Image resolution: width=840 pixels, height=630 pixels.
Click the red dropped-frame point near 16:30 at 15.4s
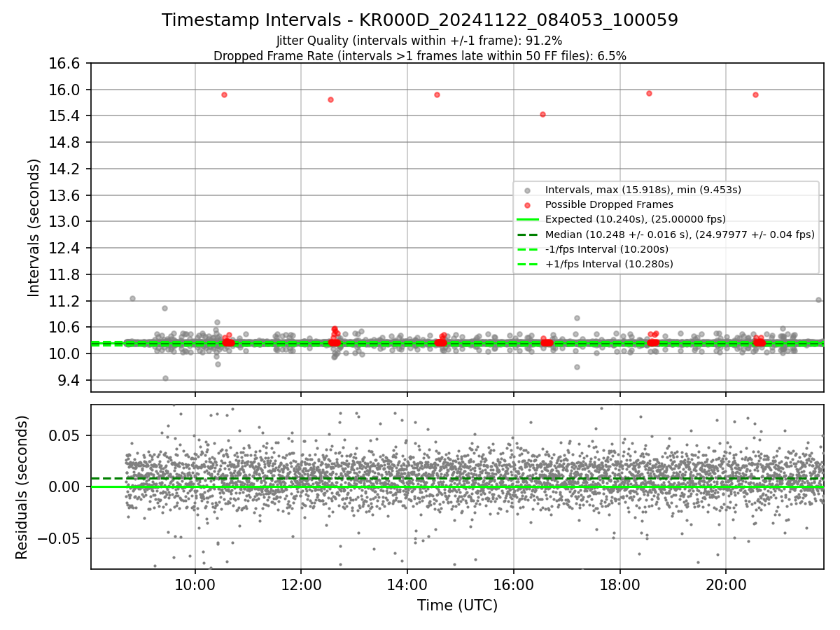[x=542, y=114]
